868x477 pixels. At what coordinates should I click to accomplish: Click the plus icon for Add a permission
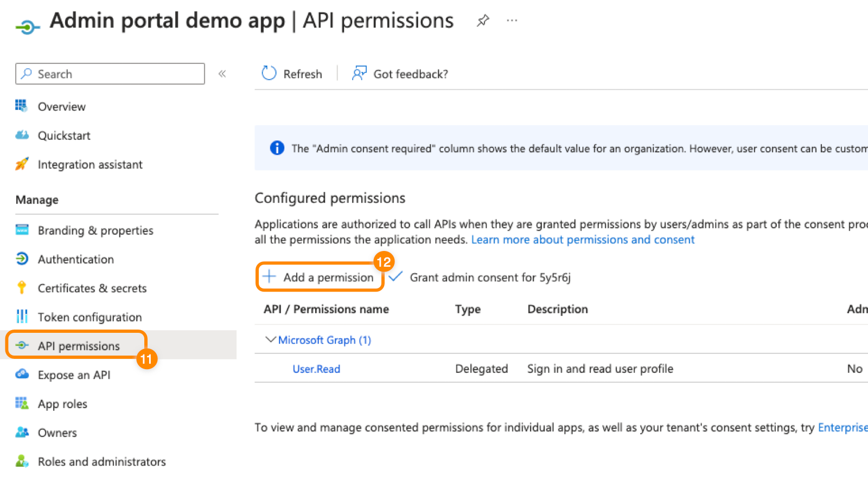pyautogui.click(x=269, y=276)
